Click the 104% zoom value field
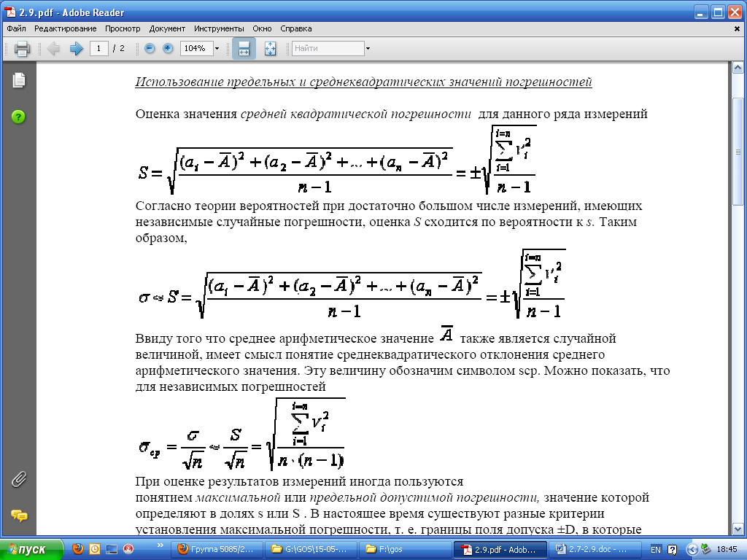747x560 pixels. tap(196, 49)
